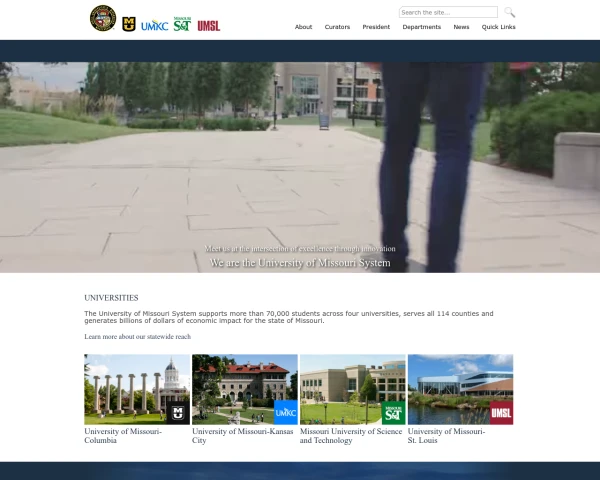Click the Science and Technology campus photo
Viewport: 600px width, 480px height.
pyautogui.click(x=352, y=389)
